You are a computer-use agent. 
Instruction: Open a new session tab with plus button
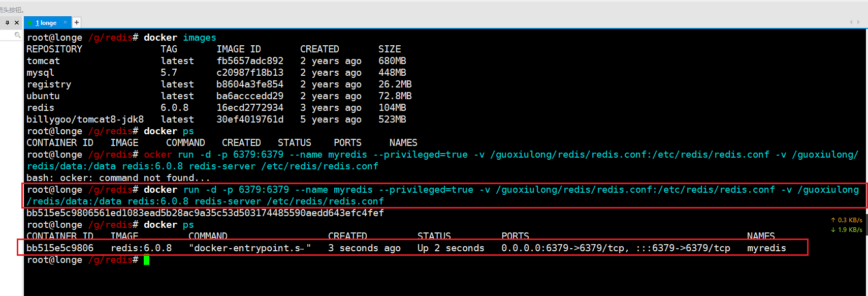77,22
